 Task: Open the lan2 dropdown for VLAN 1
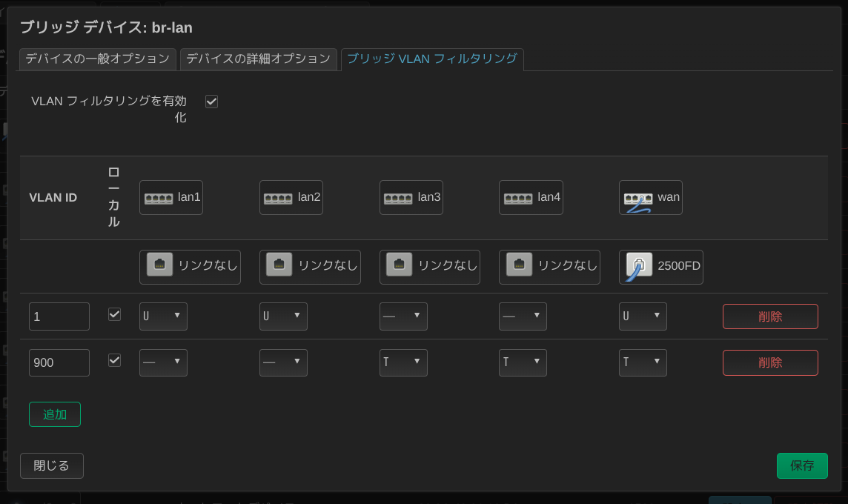point(283,316)
